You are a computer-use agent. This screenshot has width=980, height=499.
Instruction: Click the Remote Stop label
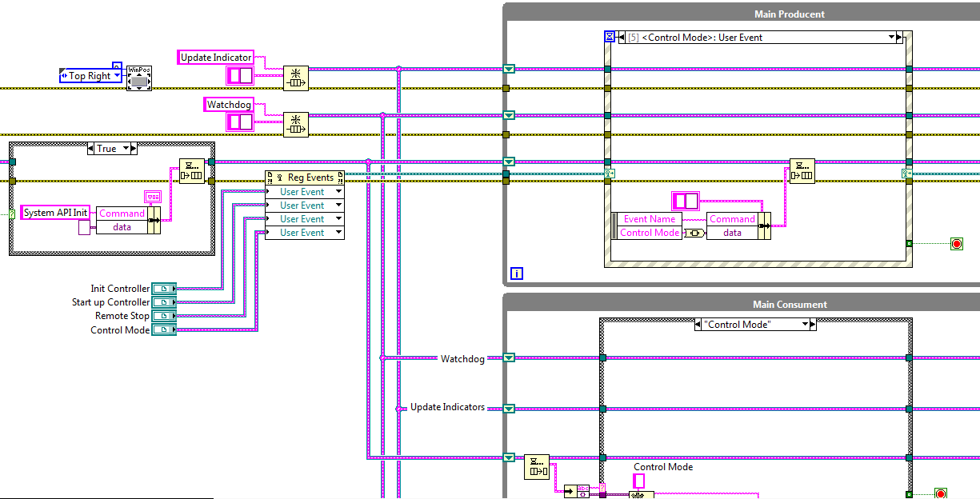pos(122,316)
